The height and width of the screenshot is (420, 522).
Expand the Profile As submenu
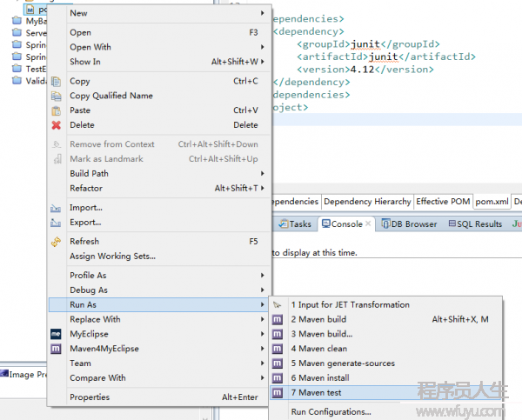pos(263,276)
